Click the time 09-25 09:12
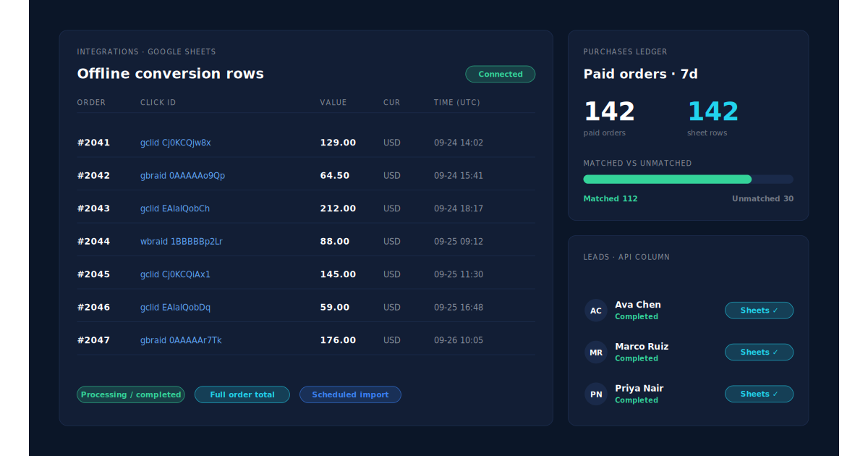 [459, 241]
